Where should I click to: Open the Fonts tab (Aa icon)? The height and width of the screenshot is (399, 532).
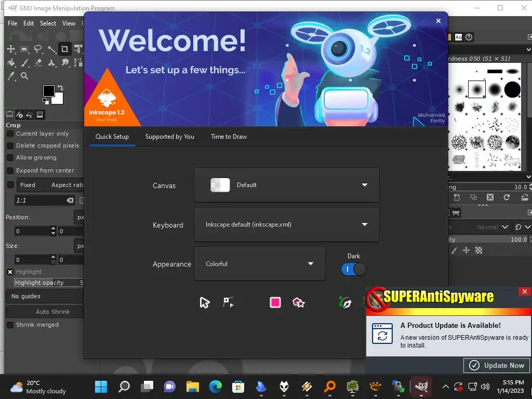point(458,37)
